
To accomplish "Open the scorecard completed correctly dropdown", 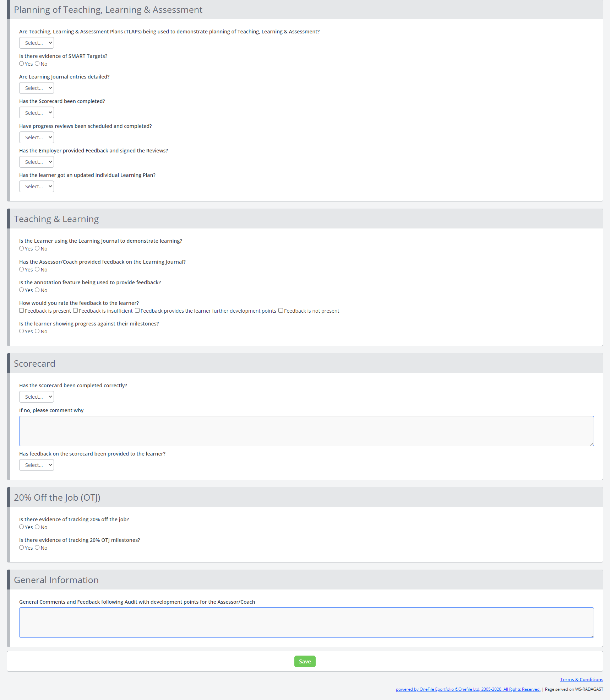I will coord(37,397).
